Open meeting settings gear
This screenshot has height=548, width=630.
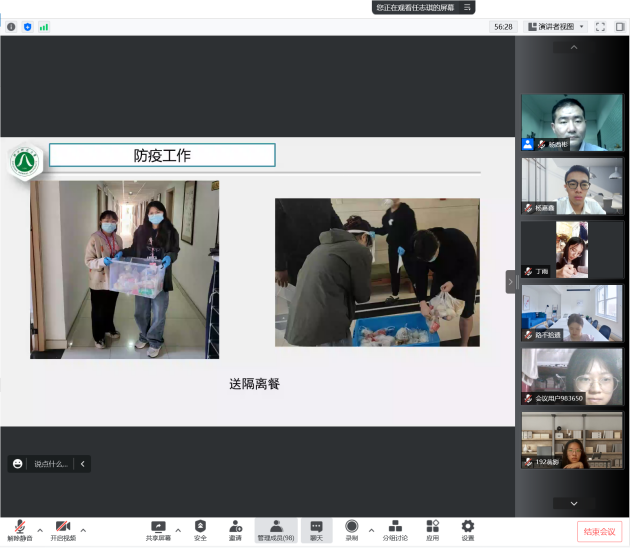[468, 530]
